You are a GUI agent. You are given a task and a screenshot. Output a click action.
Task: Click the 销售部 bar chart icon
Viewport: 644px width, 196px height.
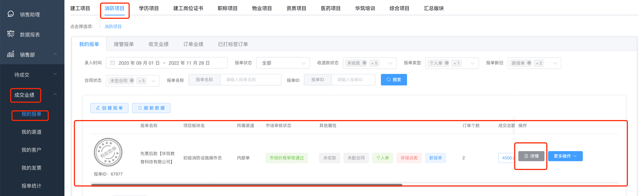click(x=11, y=54)
